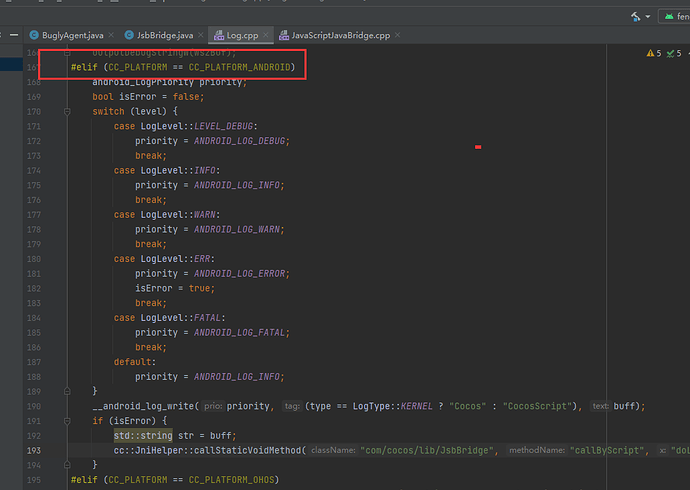
Task: Click "com/cocos/lib/JsbBridge" string
Action: 427,450
